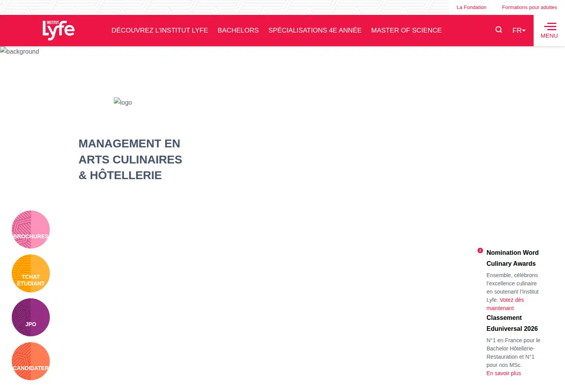
Task: Click the Nomination Word Culinary Awards heading
Action: point(512,258)
